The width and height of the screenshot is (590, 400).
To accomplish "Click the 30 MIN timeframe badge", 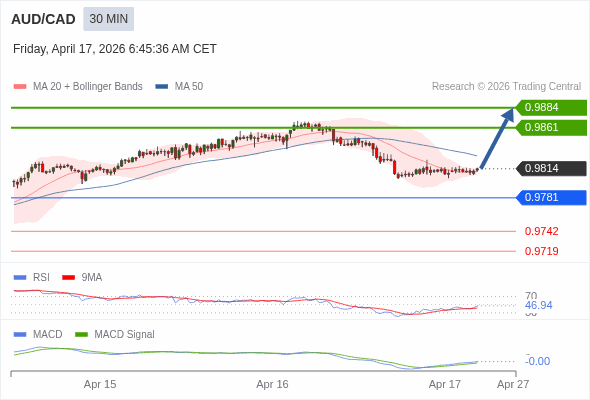I will tap(108, 19).
